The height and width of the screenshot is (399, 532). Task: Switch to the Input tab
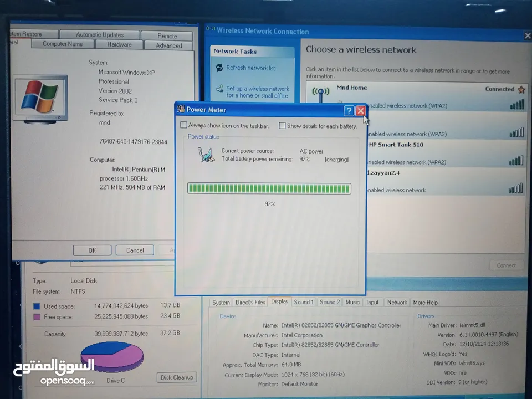point(372,303)
